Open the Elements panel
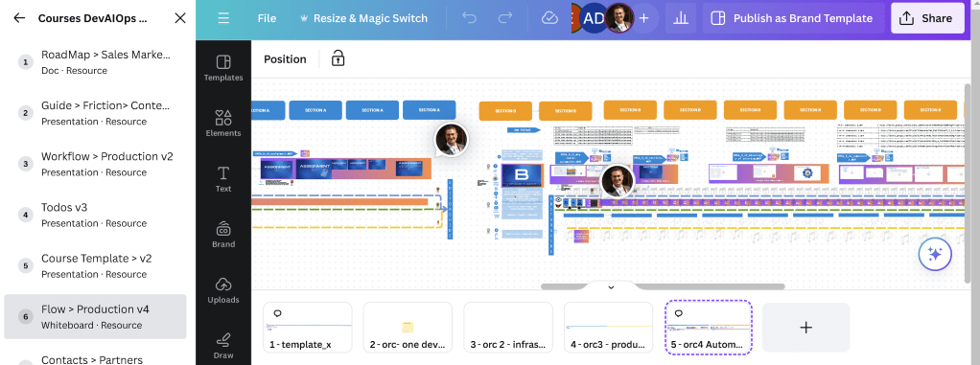This screenshot has height=365, width=980. click(223, 124)
